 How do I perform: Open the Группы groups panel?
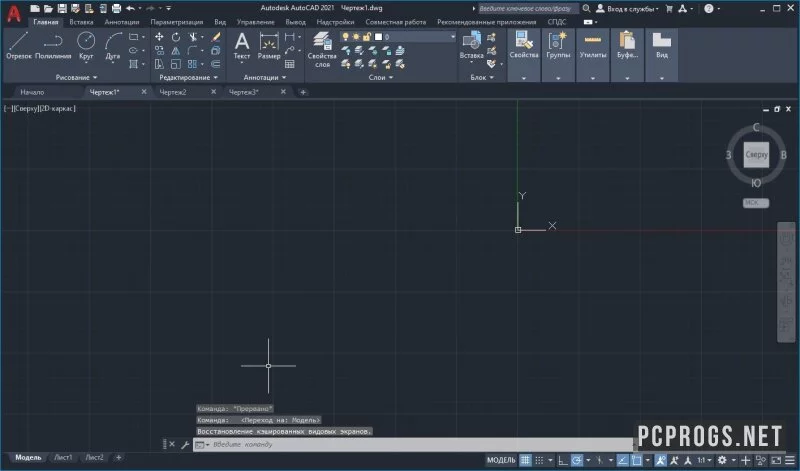[558, 55]
